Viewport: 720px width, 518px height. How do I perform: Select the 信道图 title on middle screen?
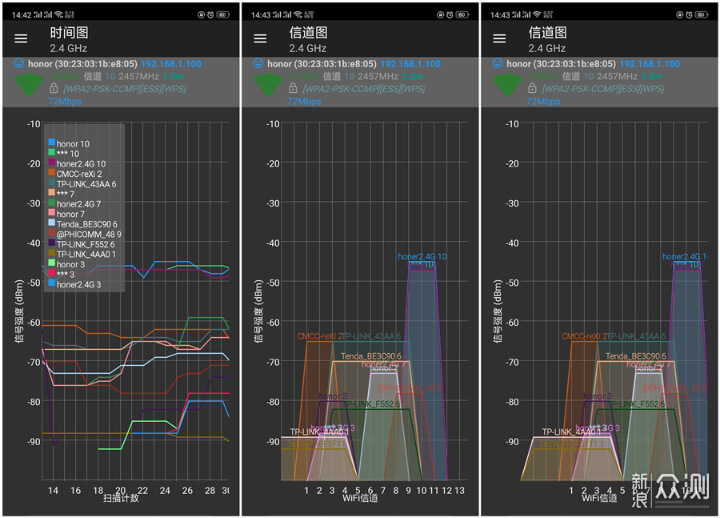pyautogui.click(x=308, y=32)
